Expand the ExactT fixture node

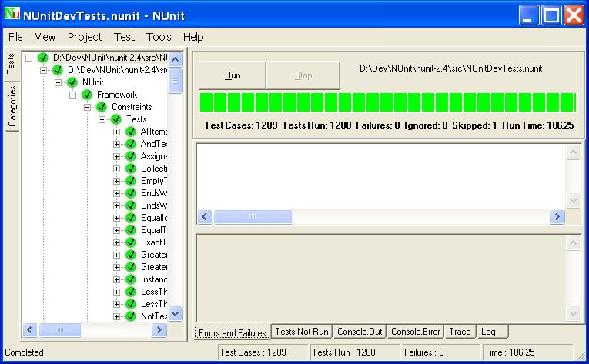coord(116,242)
